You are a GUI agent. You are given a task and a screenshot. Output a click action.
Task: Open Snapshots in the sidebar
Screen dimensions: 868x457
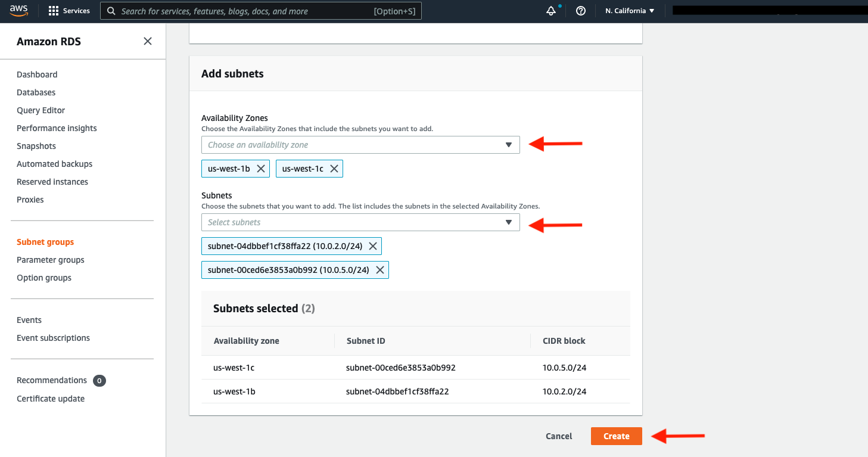[36, 146]
